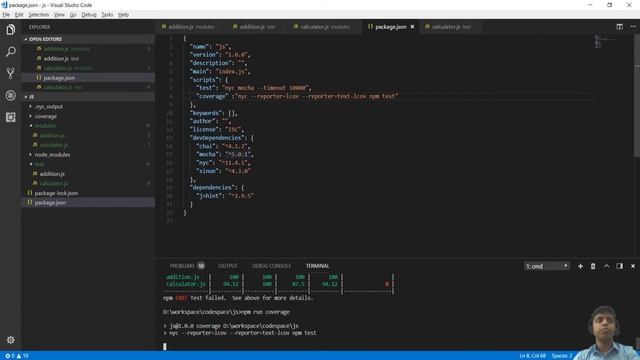
Task: Collapse the JS project folder section
Action: (88, 97)
